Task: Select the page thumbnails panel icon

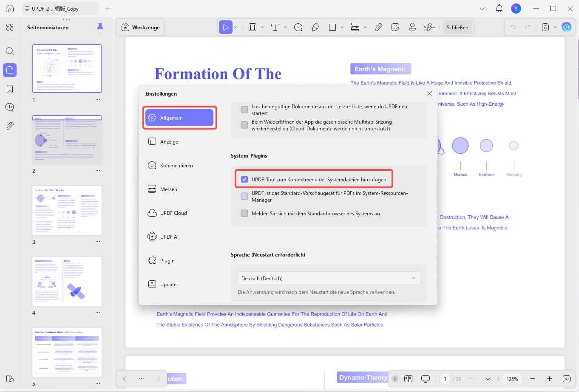Action: (x=10, y=70)
